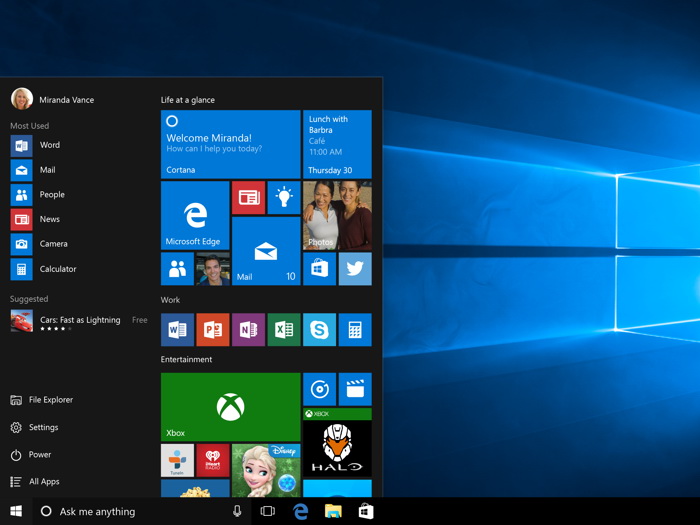700x525 pixels.
Task: Open the PowerPoint tile
Action: [x=213, y=329]
